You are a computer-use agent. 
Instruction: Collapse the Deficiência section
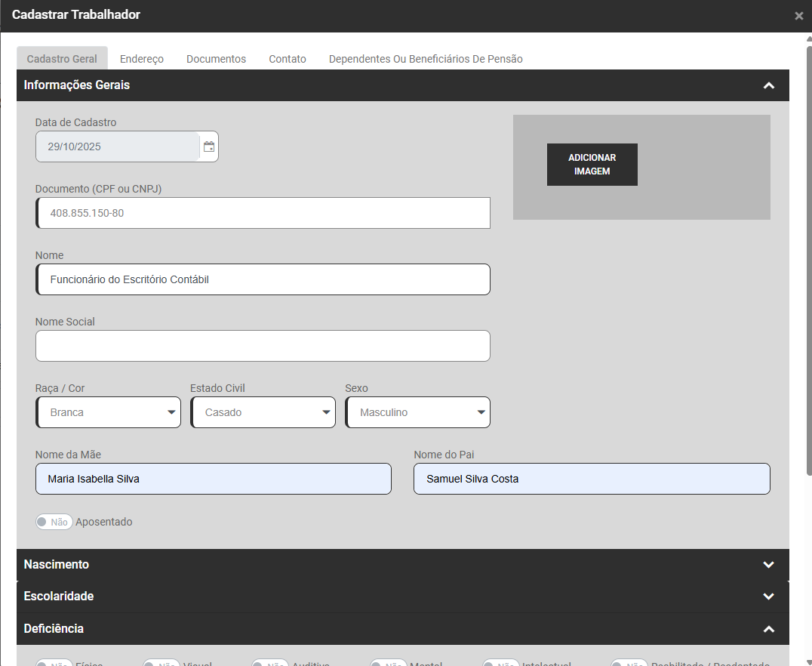(768, 629)
